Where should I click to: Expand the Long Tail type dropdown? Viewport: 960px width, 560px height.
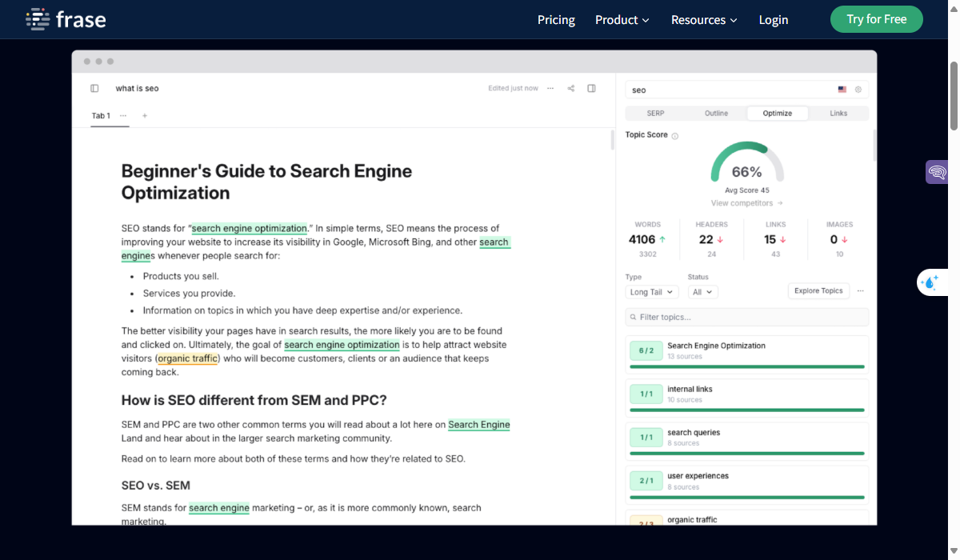652,292
